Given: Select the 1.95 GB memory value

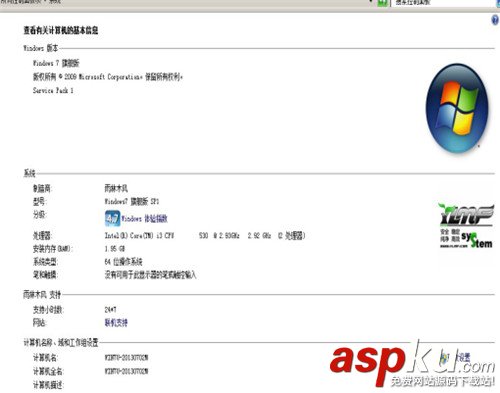Looking at the screenshot, I should point(115,249).
